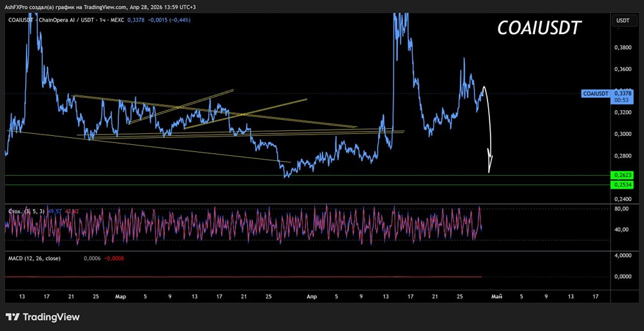Click the MACD (12, 26, close) indicator legend

pyautogui.click(x=35, y=258)
